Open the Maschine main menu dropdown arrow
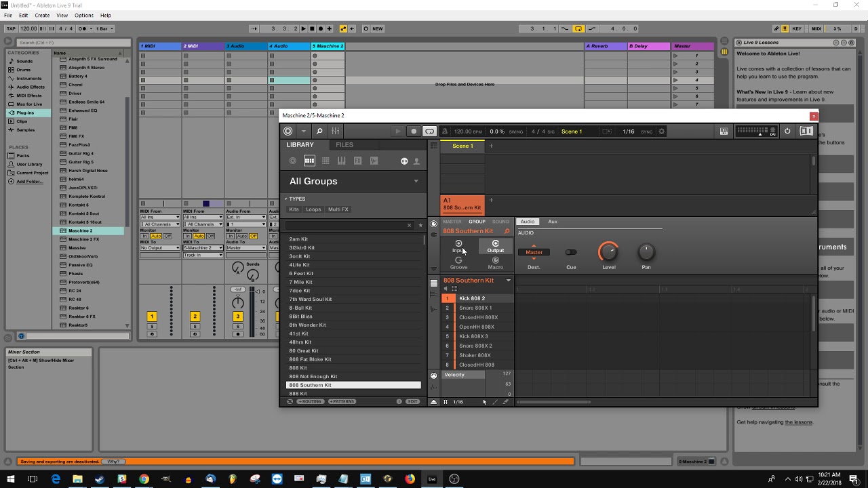Screen dimensions: 868x488 (x=303, y=131)
